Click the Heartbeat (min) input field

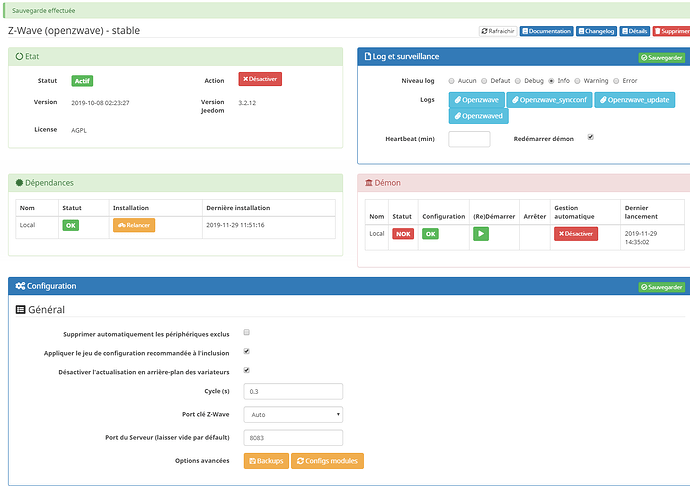[x=469, y=139]
